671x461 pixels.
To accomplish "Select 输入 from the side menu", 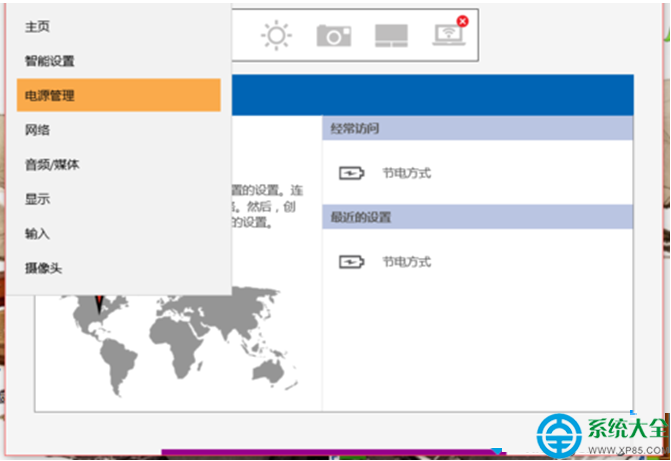I will point(37,233).
